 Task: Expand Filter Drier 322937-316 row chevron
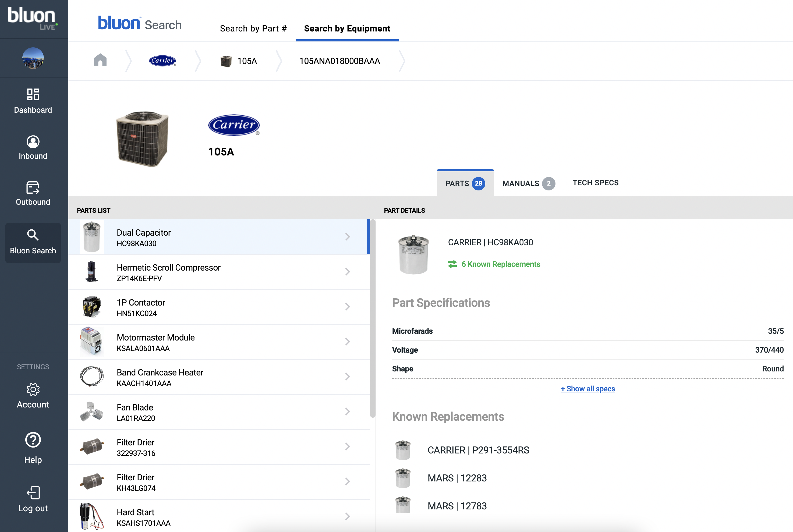348,446
